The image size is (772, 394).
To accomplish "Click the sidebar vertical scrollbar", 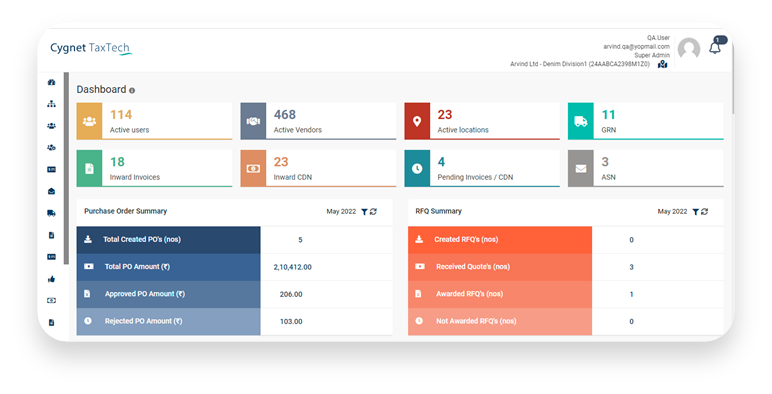I will coord(66,168).
